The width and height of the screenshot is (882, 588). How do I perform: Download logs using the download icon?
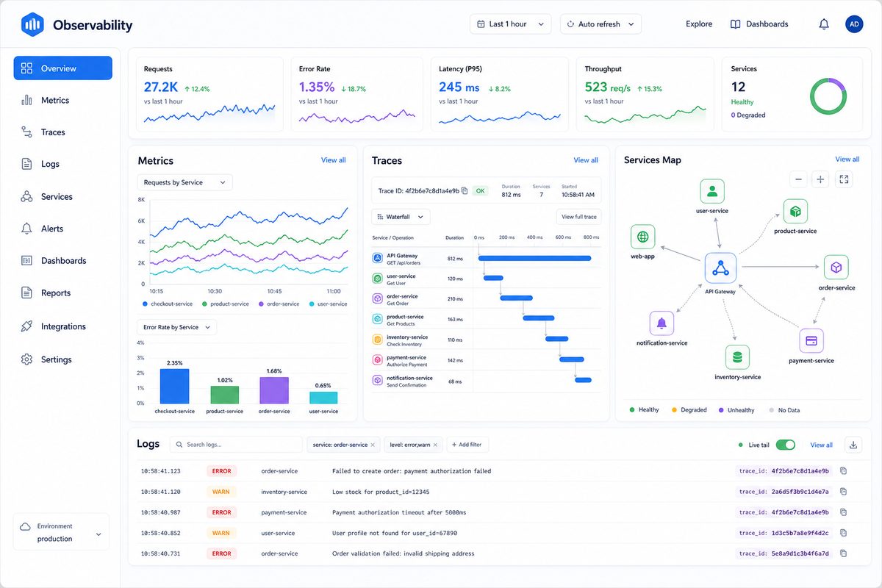click(x=853, y=445)
